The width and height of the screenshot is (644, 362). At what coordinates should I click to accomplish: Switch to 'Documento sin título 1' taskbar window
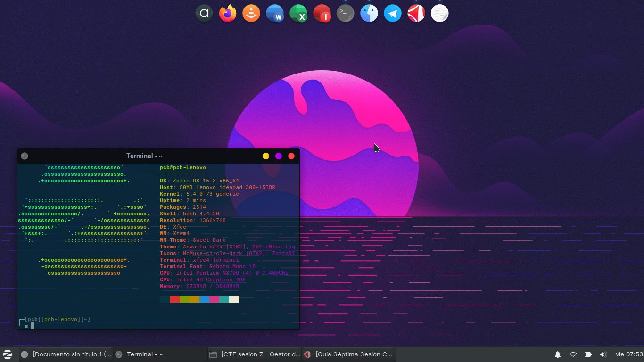coord(66,354)
